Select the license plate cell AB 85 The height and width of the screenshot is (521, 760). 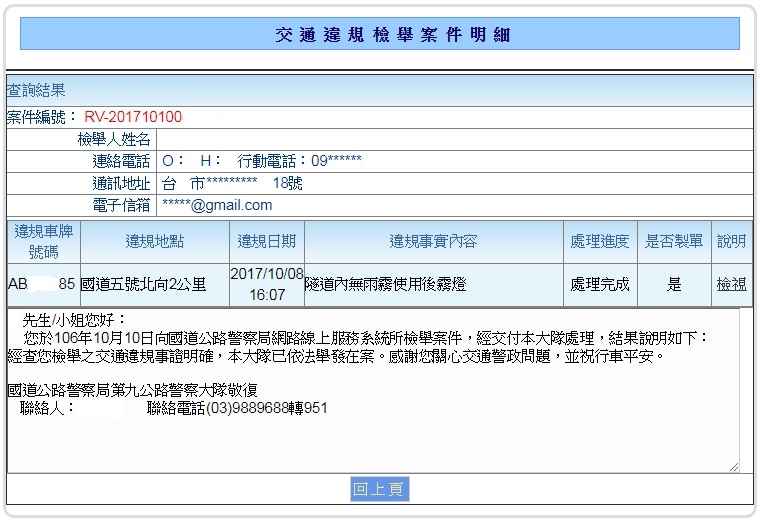pyautogui.click(x=44, y=284)
